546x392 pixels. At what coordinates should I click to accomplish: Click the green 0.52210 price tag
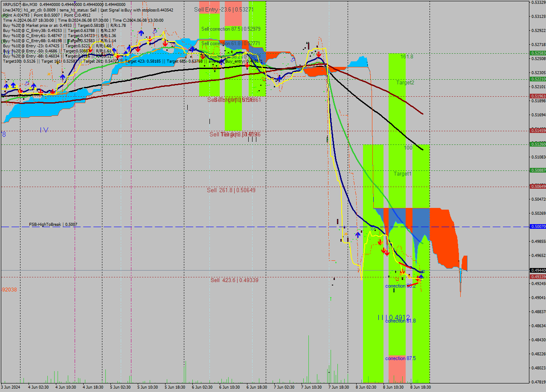coord(537,79)
